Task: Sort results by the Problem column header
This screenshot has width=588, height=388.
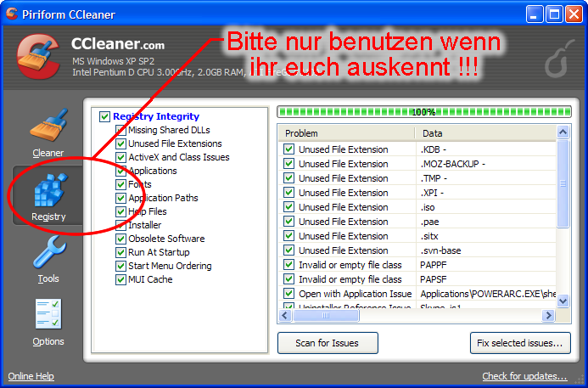Action: pyautogui.click(x=346, y=133)
